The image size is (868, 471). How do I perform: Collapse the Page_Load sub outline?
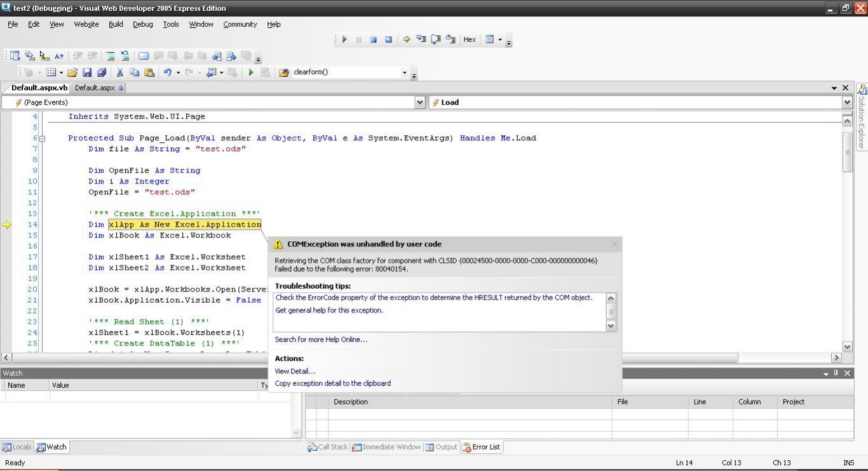coord(42,138)
